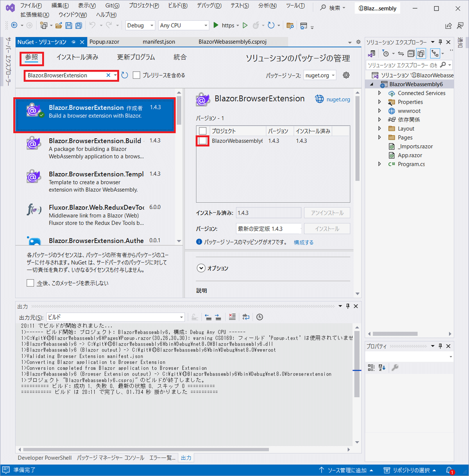Open the new project icon in toolbar
This screenshot has width=469, height=476.
pos(43,25)
